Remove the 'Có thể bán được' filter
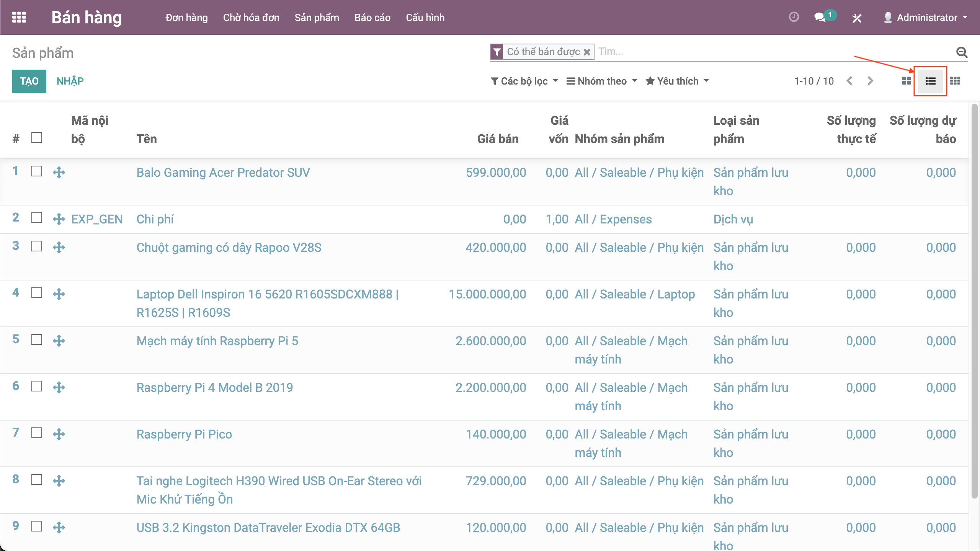 pyautogui.click(x=586, y=52)
